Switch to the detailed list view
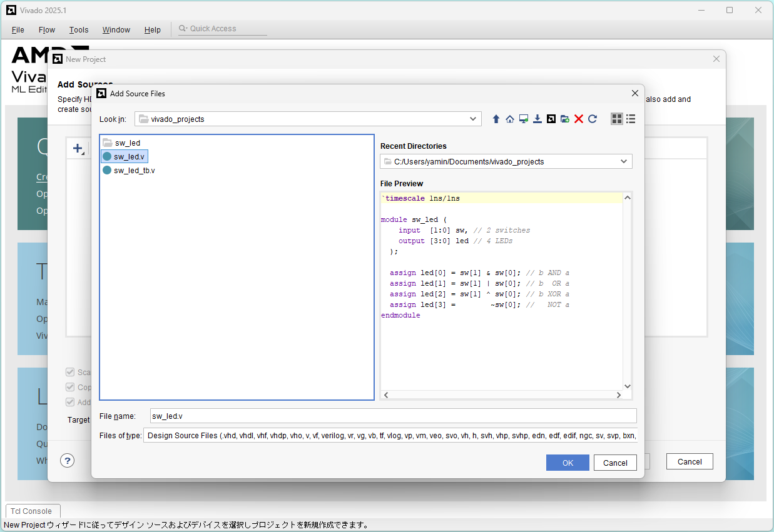Screen dimensions: 774x532 tap(631, 119)
